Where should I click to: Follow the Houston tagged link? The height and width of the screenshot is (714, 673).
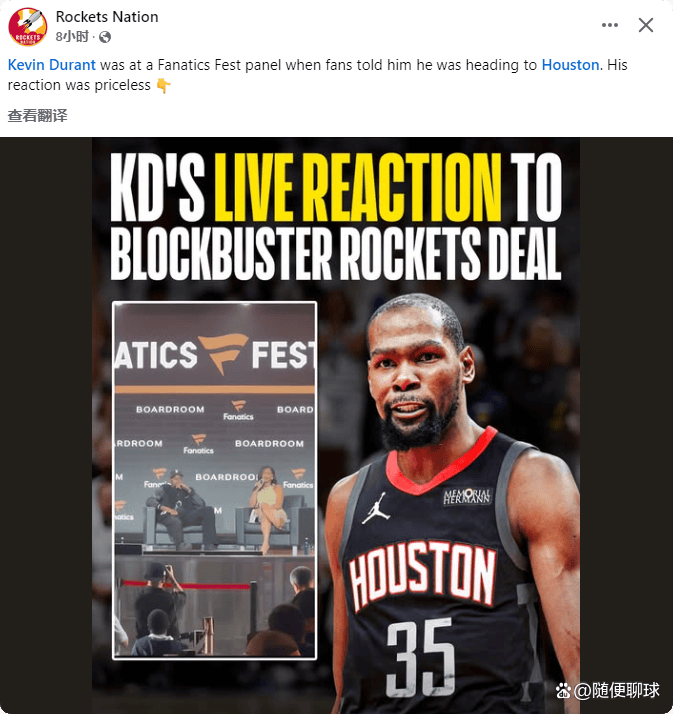pyautogui.click(x=570, y=65)
